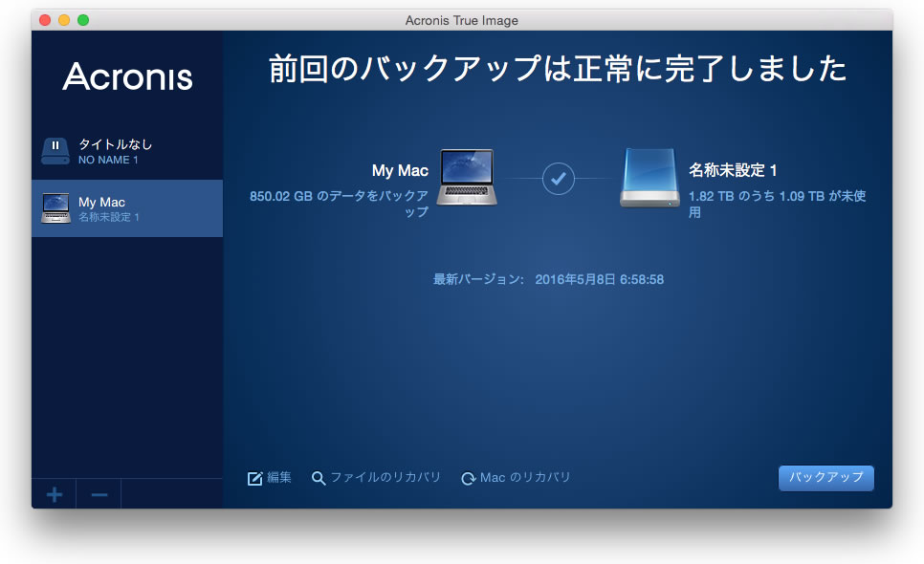Click heading 前回のバックアップは正常に完了しました
Viewport: 924px width, 564px height.
click(558, 68)
